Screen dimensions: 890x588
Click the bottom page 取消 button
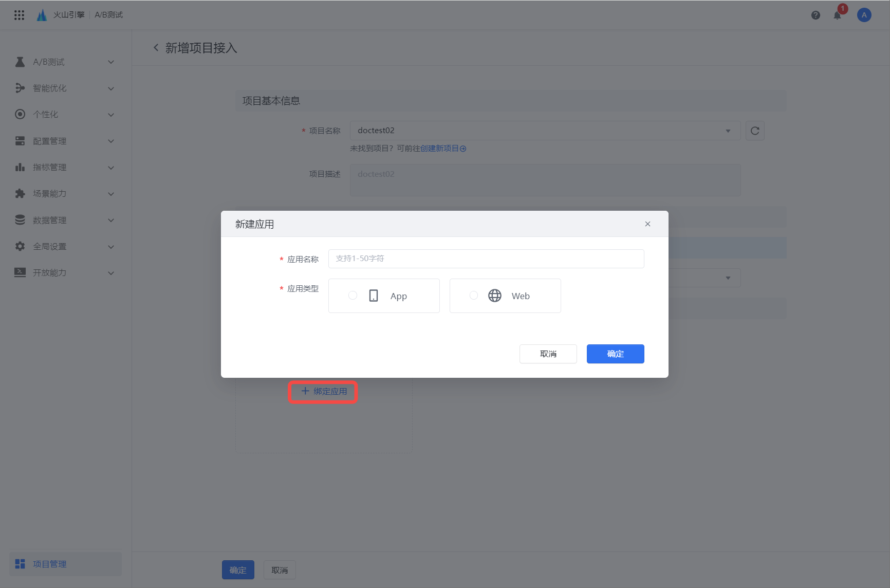280,570
